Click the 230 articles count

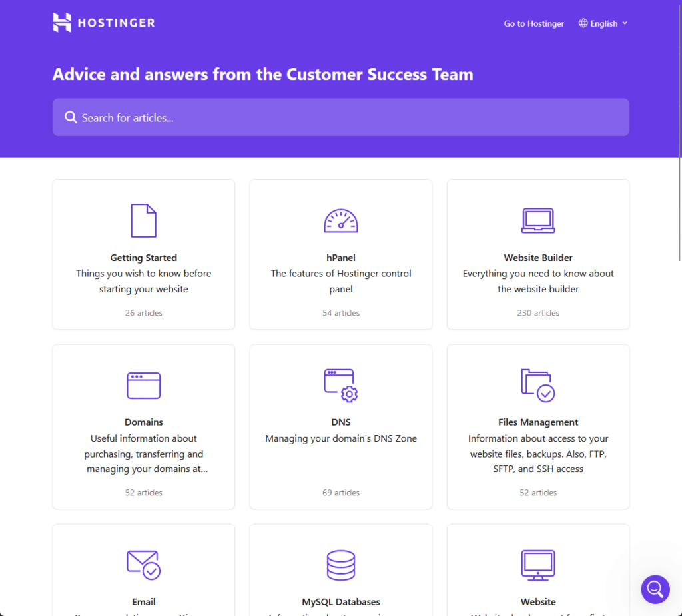[538, 313]
